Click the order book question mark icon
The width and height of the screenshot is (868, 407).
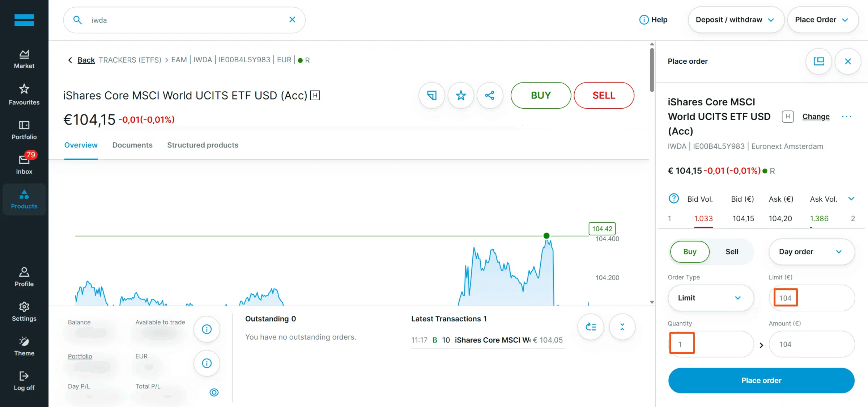(674, 198)
